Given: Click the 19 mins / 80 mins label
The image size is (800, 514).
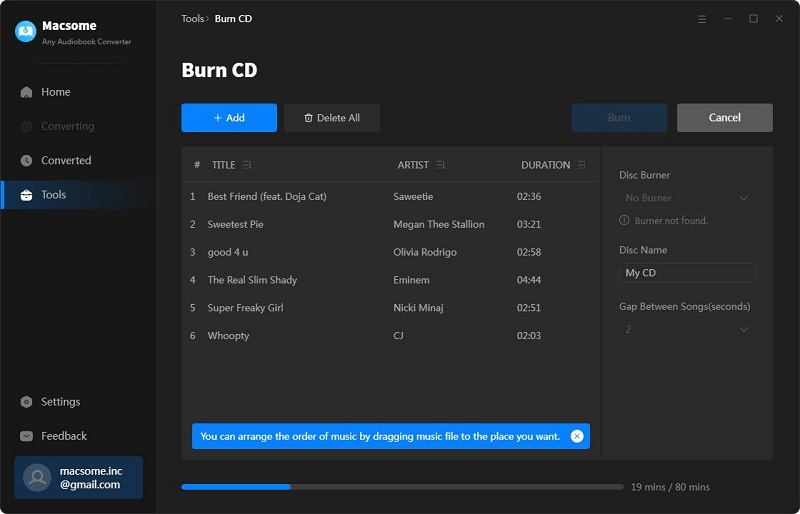Looking at the screenshot, I should (670, 487).
